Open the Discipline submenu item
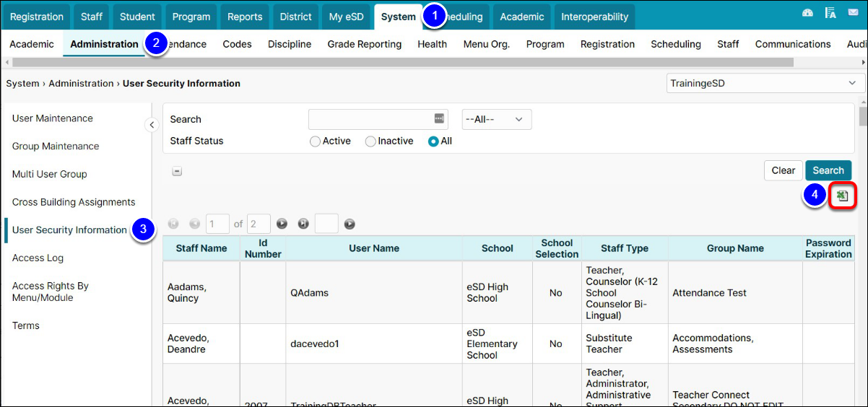This screenshot has height=407, width=868. click(x=290, y=44)
